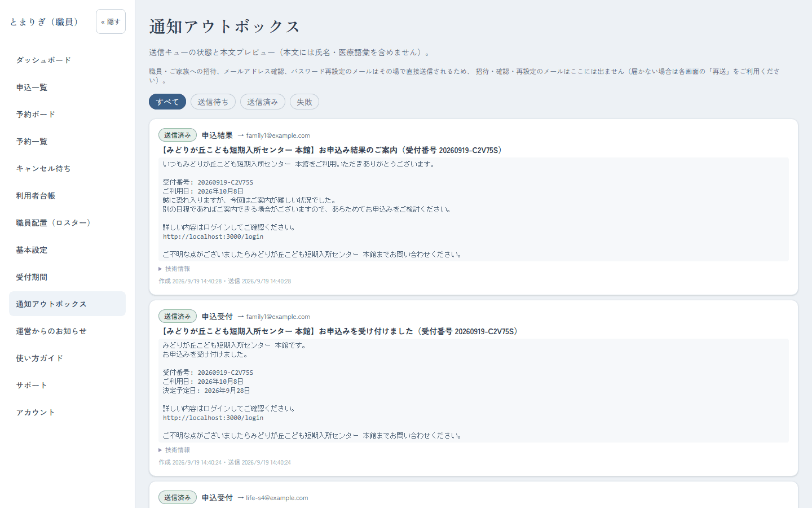812x508 pixels.
Task: Filter notifications by 失敗
Action: (304, 102)
